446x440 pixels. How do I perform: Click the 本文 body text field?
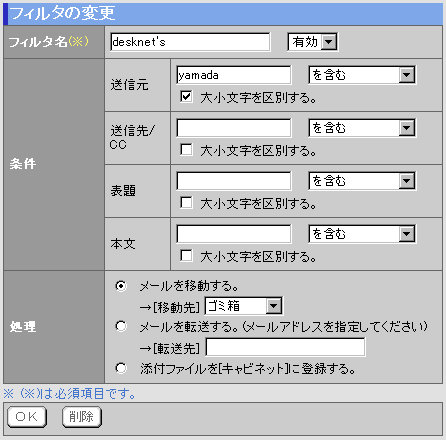pos(234,234)
